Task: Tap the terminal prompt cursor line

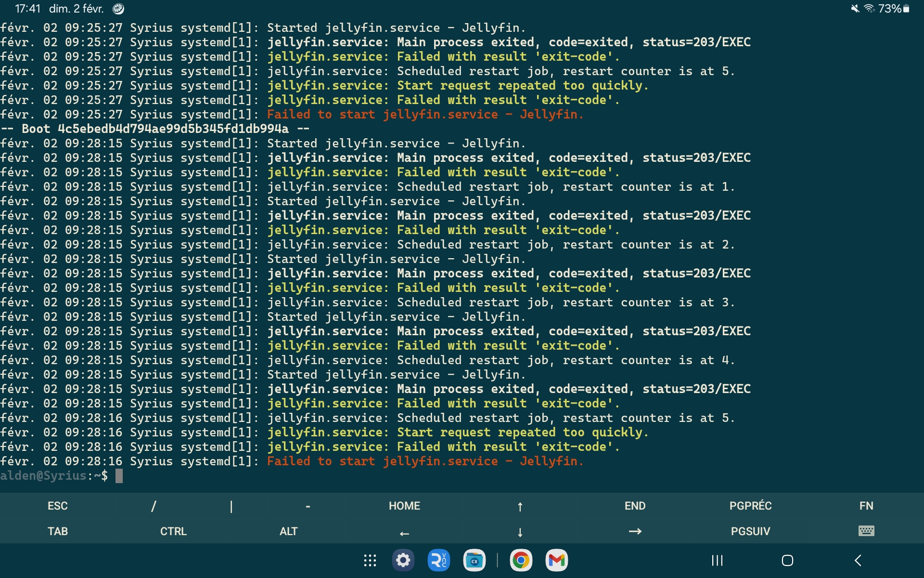Action: click(119, 476)
